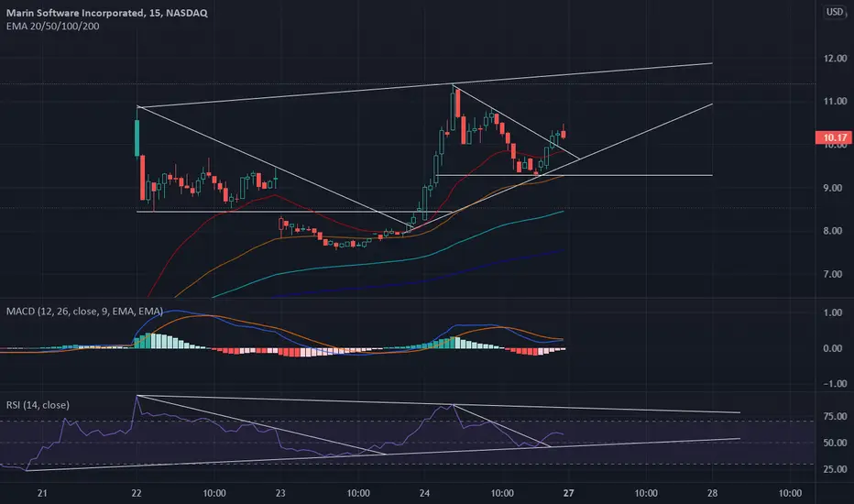This screenshot has height=504, width=854.
Task: Select the horizontal support line near 9.30
Action: click(575, 175)
